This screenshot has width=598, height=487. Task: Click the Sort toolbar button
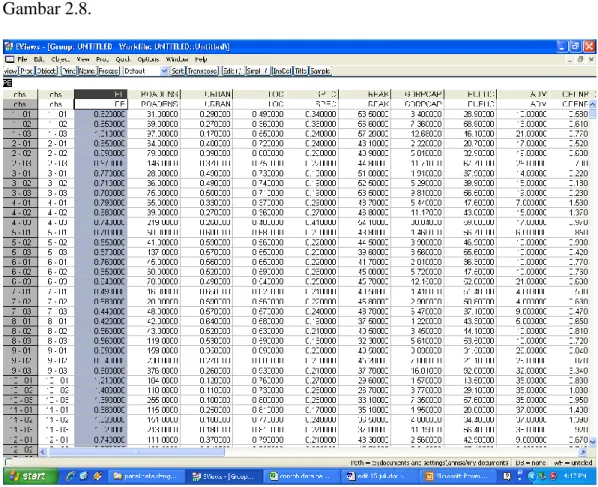[x=177, y=71]
